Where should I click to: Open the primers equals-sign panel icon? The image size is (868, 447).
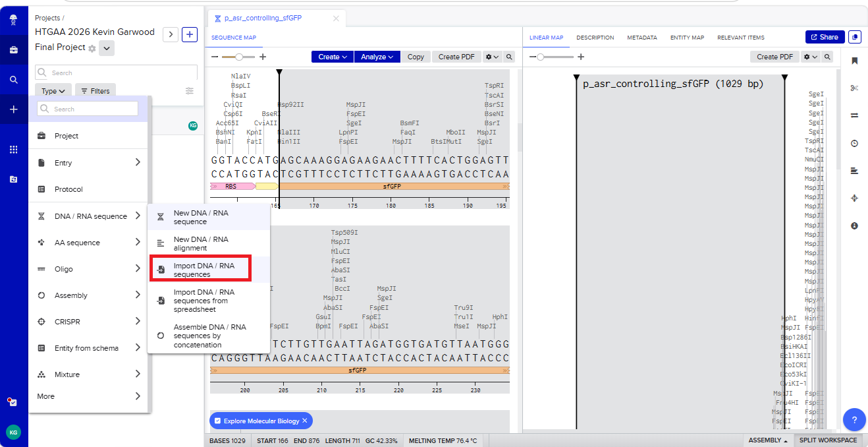click(x=855, y=115)
